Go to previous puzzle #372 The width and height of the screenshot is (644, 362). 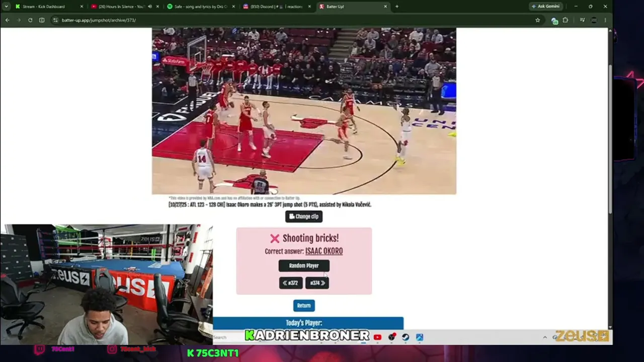291,283
